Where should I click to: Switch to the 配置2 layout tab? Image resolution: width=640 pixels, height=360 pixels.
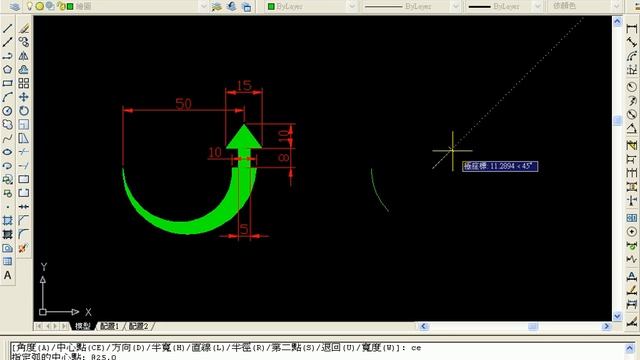pos(138,326)
